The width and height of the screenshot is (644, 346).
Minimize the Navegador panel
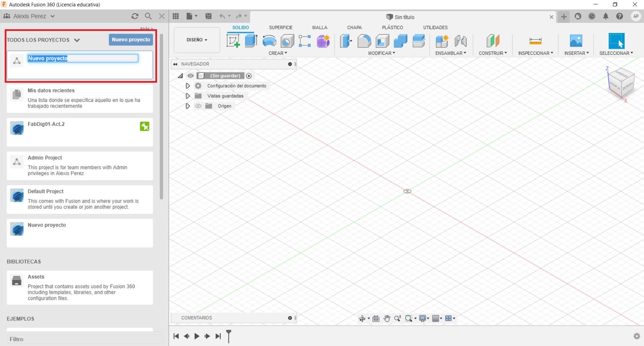click(x=290, y=64)
